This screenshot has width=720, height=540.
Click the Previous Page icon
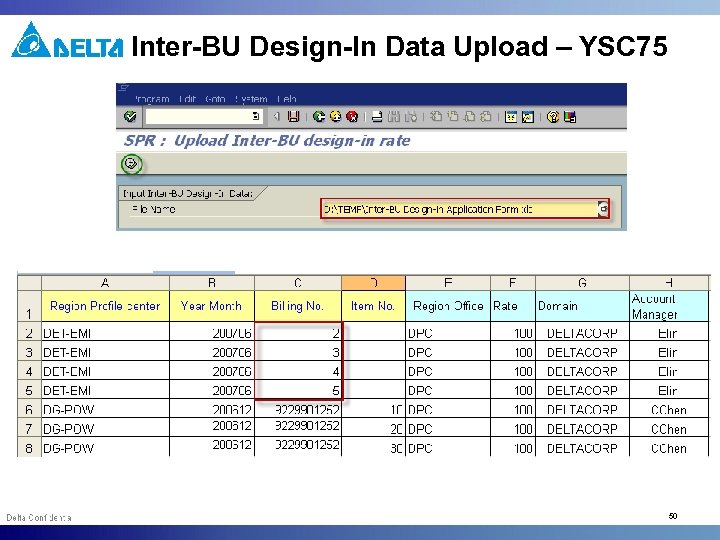[453, 117]
